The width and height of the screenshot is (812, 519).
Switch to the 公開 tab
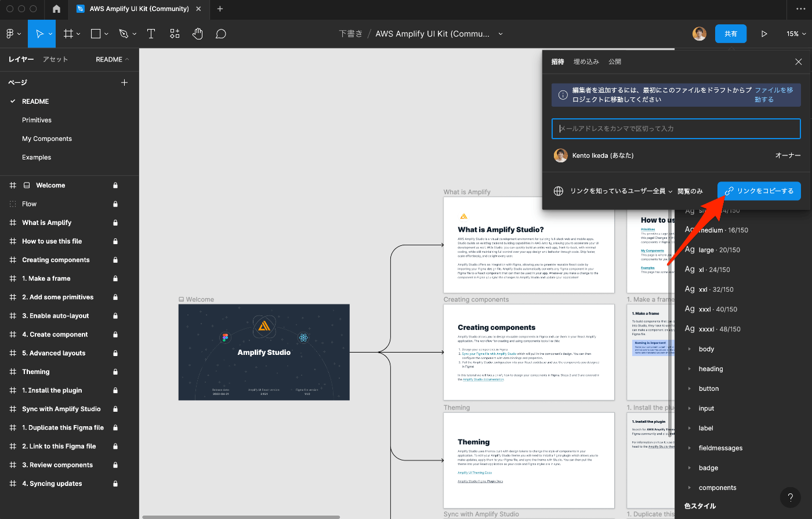615,61
